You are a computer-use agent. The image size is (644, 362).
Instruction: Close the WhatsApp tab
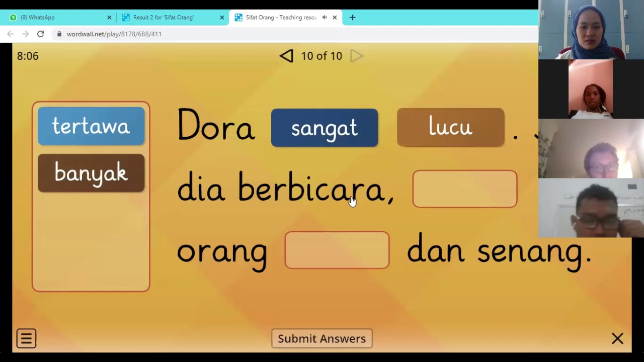point(109,17)
